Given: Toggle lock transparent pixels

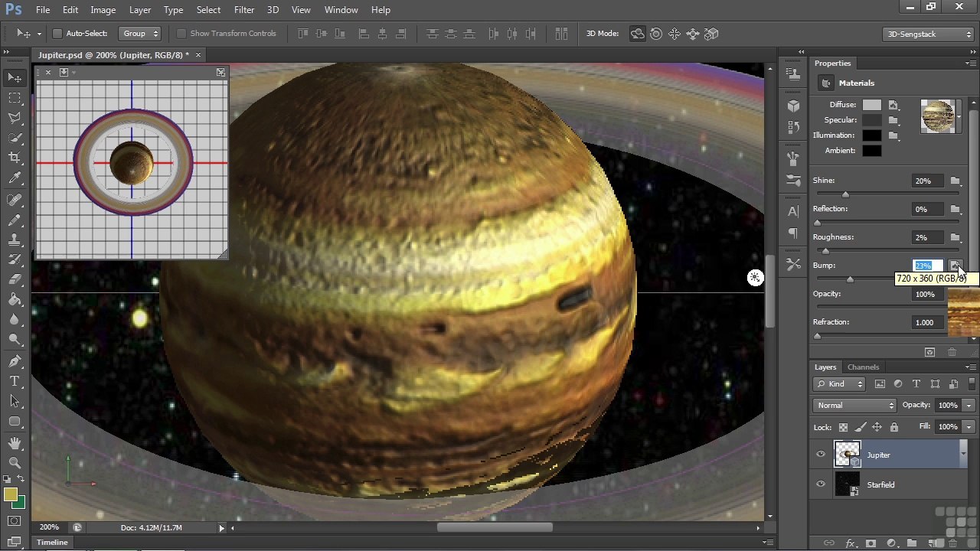Looking at the screenshot, I should pyautogui.click(x=843, y=427).
